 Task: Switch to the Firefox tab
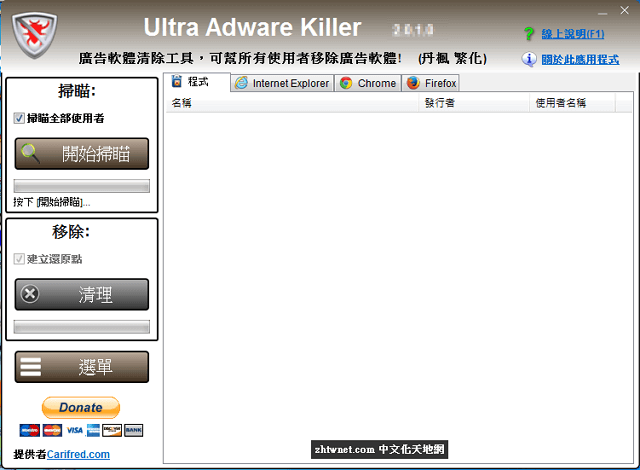pyautogui.click(x=431, y=83)
